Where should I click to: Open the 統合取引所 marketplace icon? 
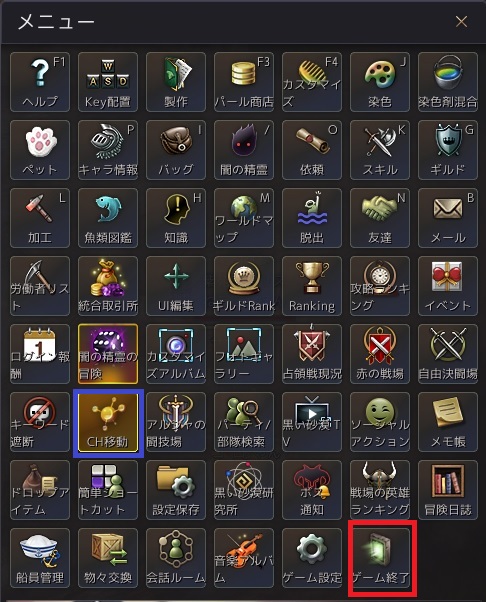point(108,286)
